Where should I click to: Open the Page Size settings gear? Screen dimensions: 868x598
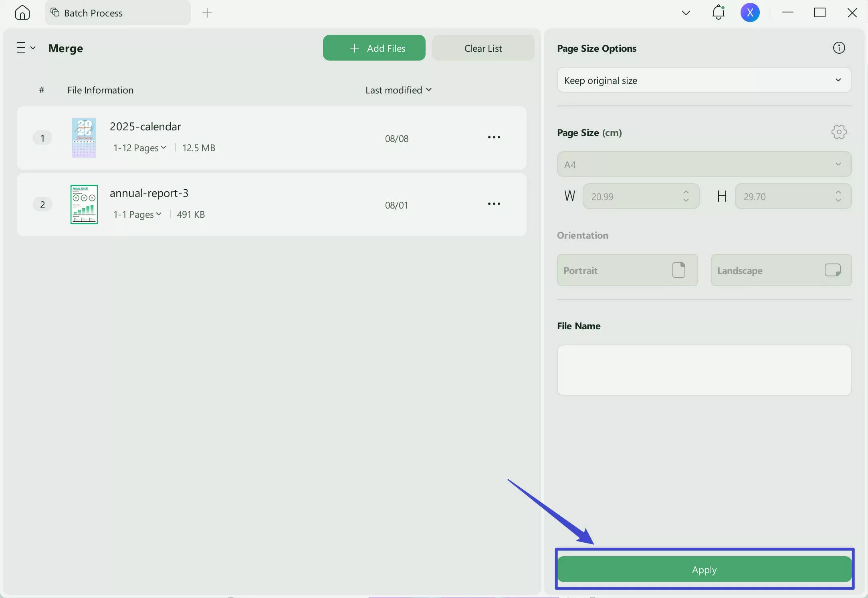[x=839, y=132]
